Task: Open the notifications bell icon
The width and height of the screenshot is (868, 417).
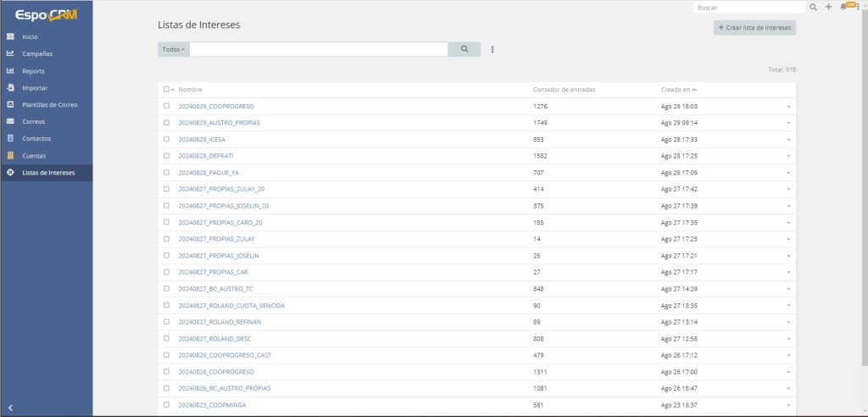Action: (843, 7)
